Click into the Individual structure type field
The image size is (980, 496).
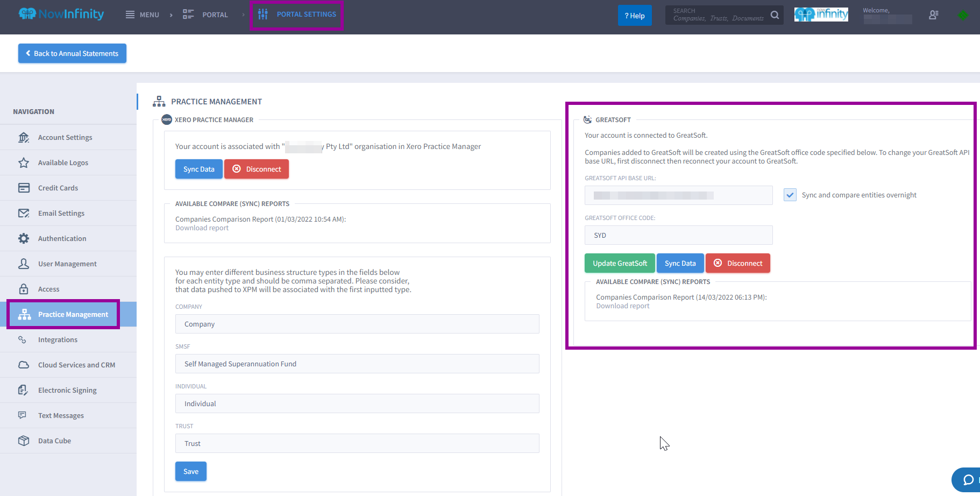pyautogui.click(x=357, y=403)
